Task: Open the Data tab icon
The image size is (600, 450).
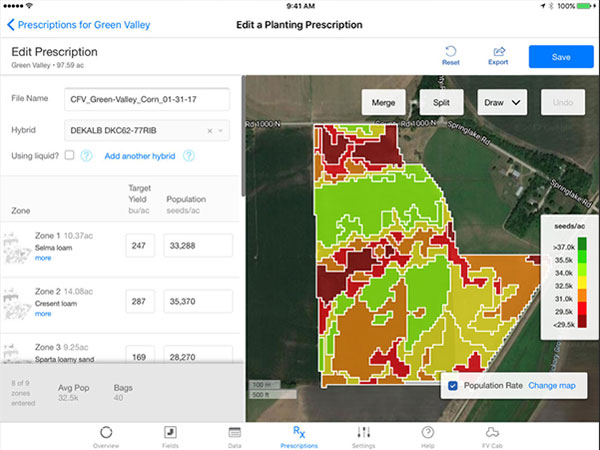Action: 234,430
